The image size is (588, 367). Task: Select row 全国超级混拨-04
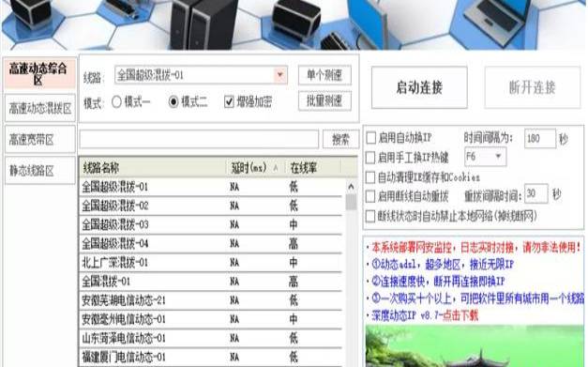pos(211,243)
